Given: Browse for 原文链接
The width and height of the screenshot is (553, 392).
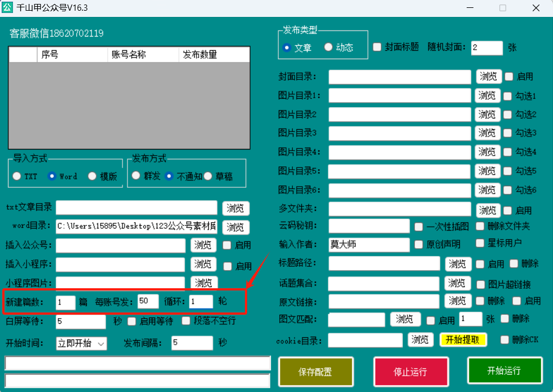Looking at the screenshot, I should pyautogui.click(x=458, y=301).
